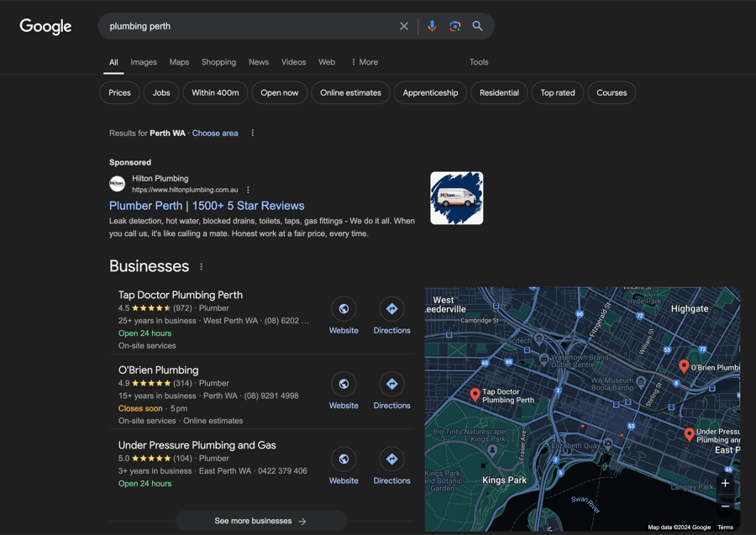Open ad options dots beside hiltonplumbing URL
This screenshot has width=756, height=535.
click(x=248, y=190)
